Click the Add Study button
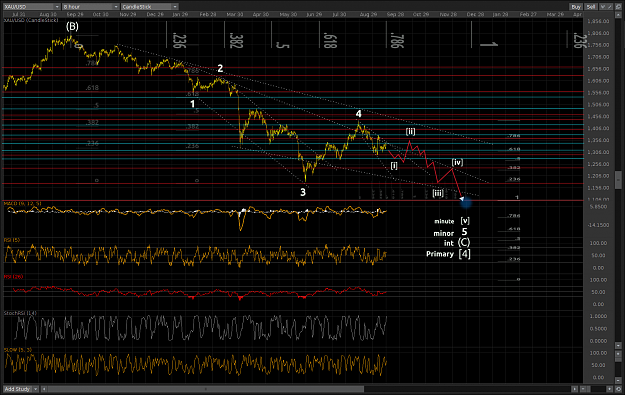 [x=17, y=389]
